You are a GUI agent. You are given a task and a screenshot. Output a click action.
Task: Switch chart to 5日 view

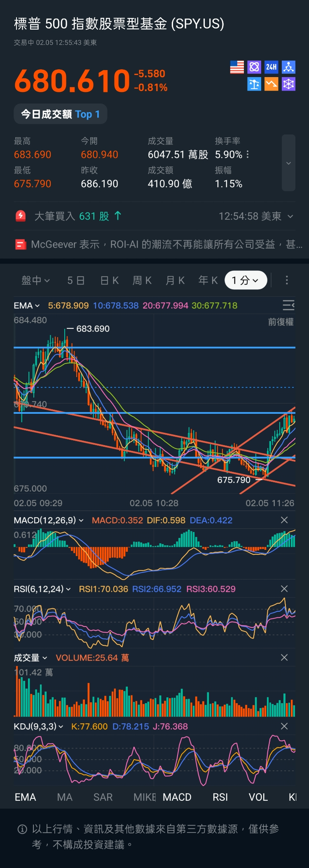(x=76, y=280)
